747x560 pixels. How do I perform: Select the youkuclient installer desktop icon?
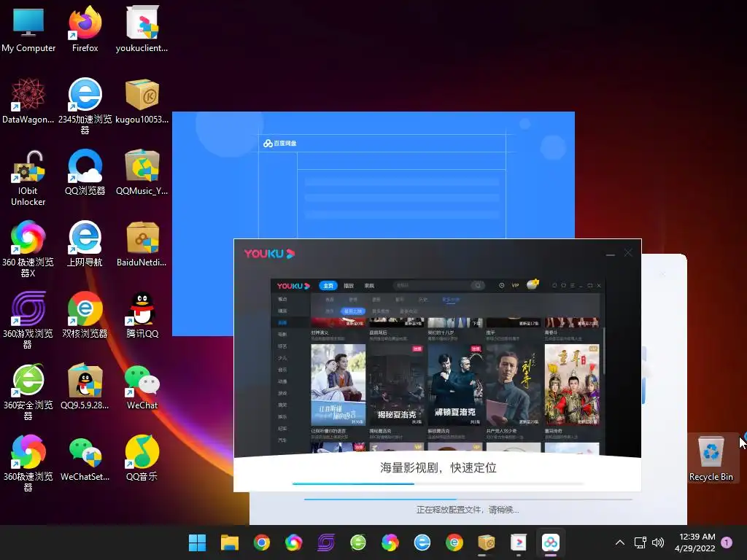tap(142, 29)
